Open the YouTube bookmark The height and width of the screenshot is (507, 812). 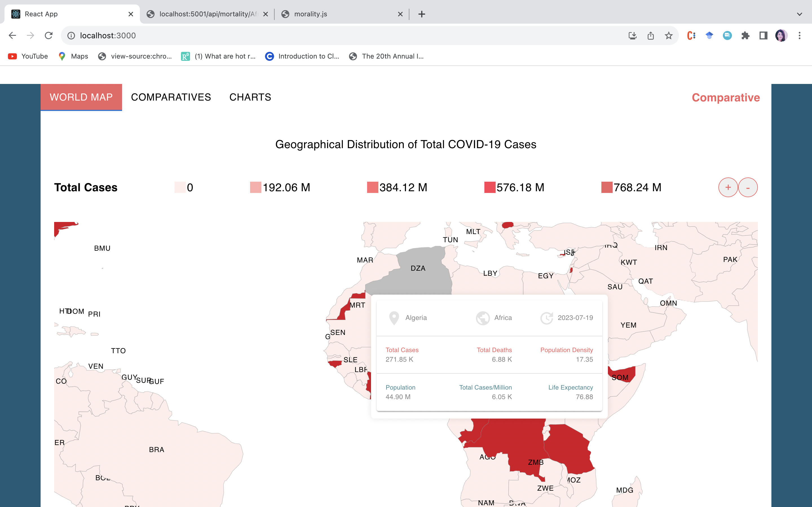[28, 56]
